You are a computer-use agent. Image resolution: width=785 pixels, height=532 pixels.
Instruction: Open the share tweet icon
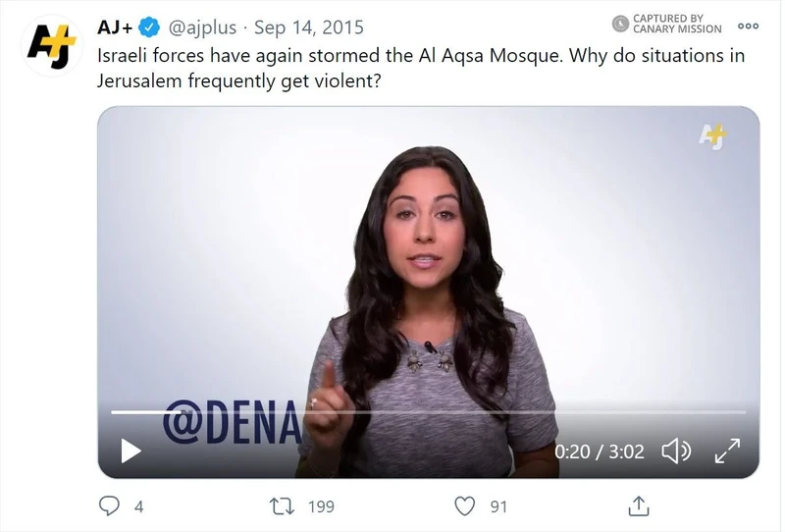tap(639, 505)
